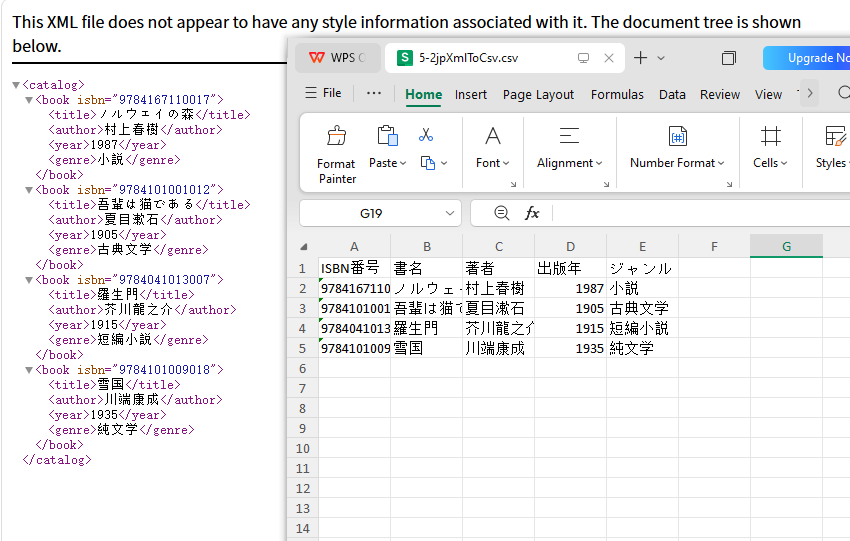Open Font settings dialog launcher arrow
This screenshot has height=541, width=850.
513,184
